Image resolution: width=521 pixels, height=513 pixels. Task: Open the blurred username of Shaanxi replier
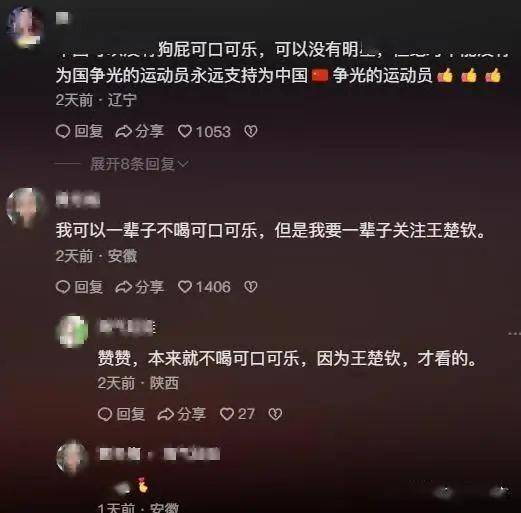(x=127, y=327)
